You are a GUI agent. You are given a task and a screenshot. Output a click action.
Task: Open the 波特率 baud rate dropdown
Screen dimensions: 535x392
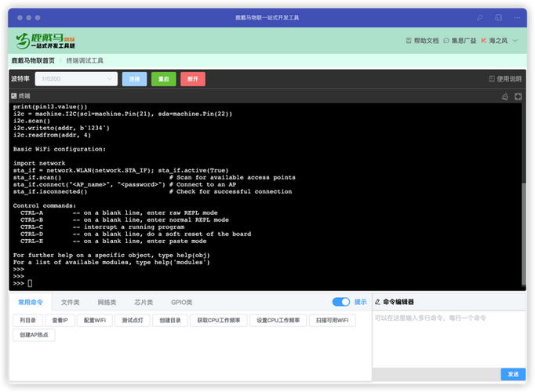[x=76, y=78]
